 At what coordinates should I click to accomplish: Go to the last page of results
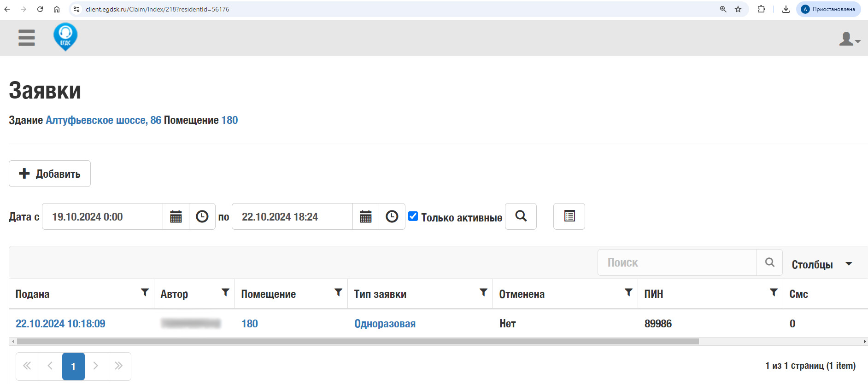(x=119, y=367)
